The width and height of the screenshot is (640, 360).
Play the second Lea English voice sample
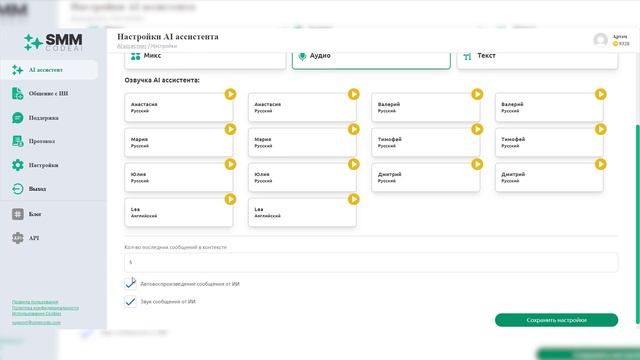(x=353, y=199)
